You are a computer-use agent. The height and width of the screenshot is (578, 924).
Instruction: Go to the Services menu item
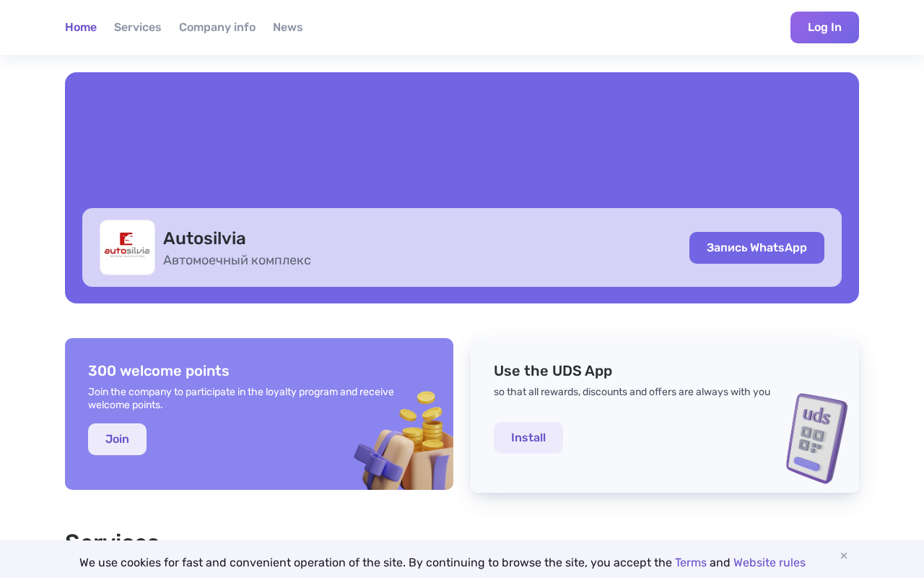[x=138, y=27]
